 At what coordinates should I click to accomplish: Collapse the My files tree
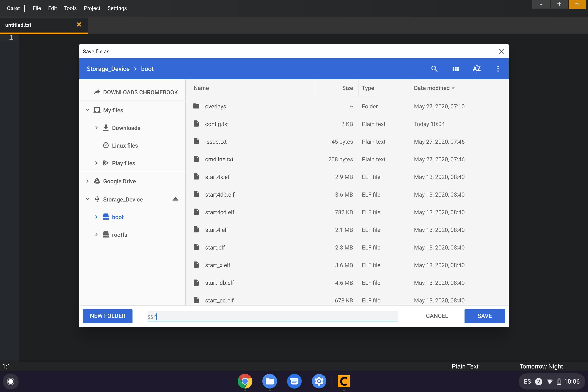coord(87,110)
